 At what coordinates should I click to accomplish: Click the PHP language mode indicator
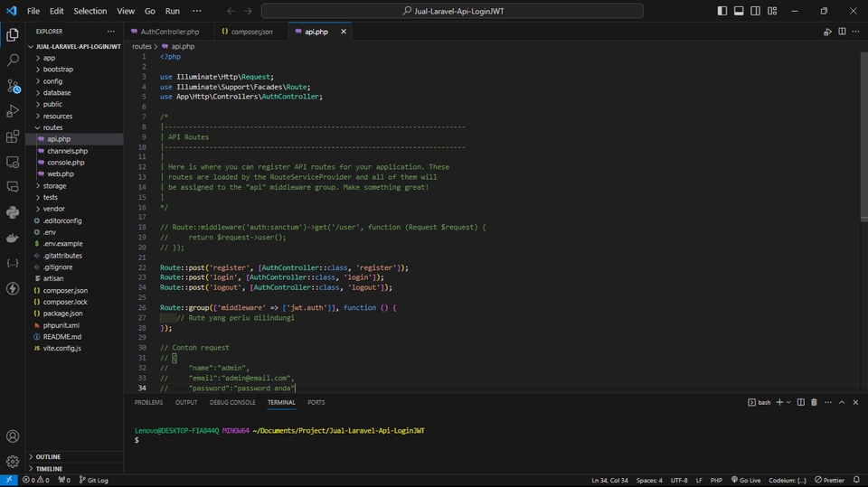pos(716,480)
